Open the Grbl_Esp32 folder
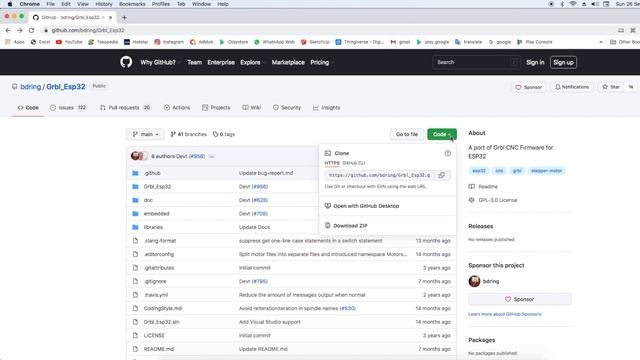 coord(157,187)
